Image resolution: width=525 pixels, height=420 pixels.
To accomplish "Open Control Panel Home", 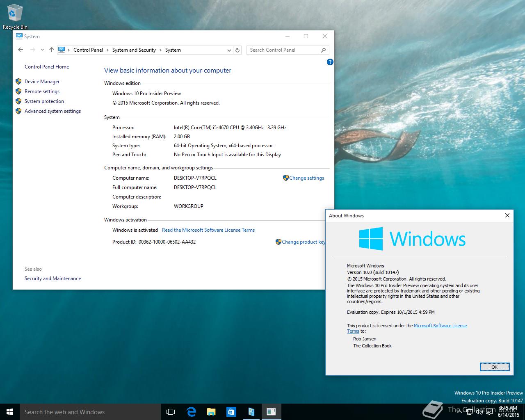I will (x=47, y=67).
